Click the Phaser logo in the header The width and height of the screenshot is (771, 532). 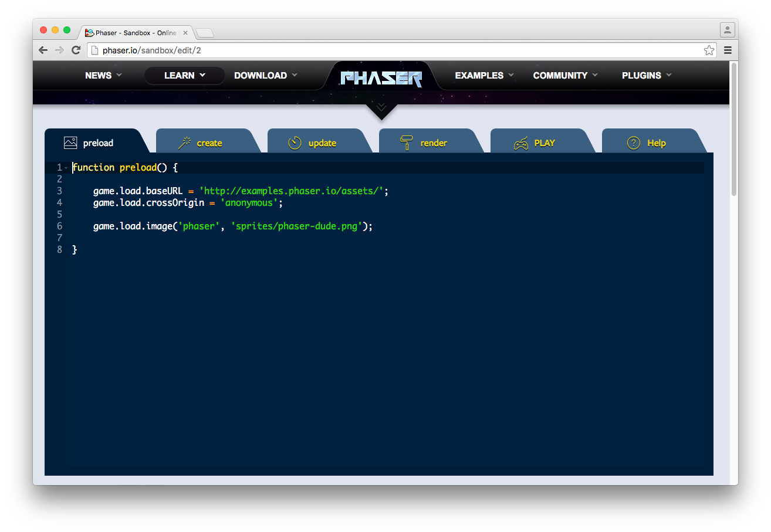click(381, 78)
